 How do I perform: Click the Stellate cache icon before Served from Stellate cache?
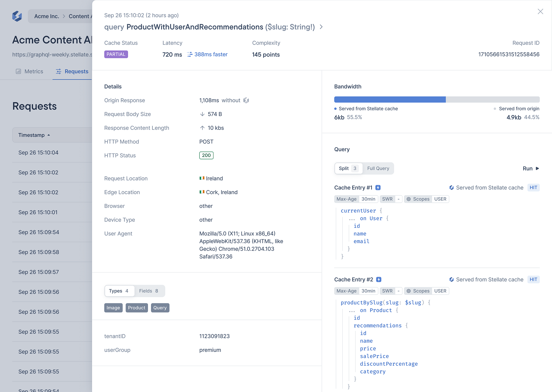point(451,187)
